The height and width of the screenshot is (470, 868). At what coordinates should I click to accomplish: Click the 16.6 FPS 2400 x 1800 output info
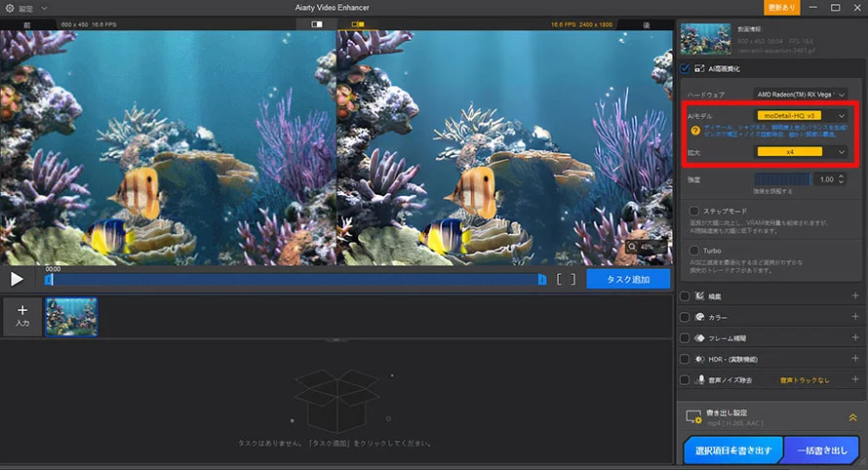581,25
